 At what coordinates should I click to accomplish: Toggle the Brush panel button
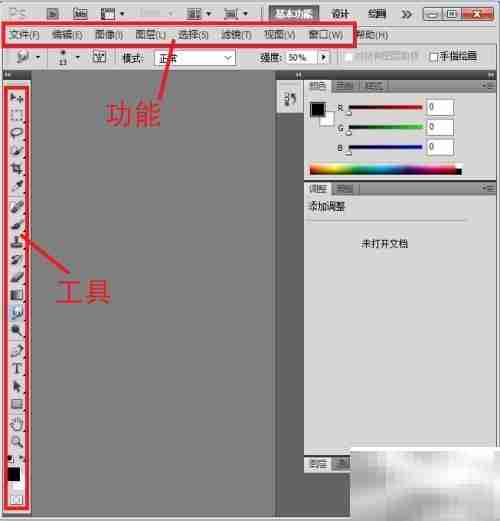click(x=99, y=57)
